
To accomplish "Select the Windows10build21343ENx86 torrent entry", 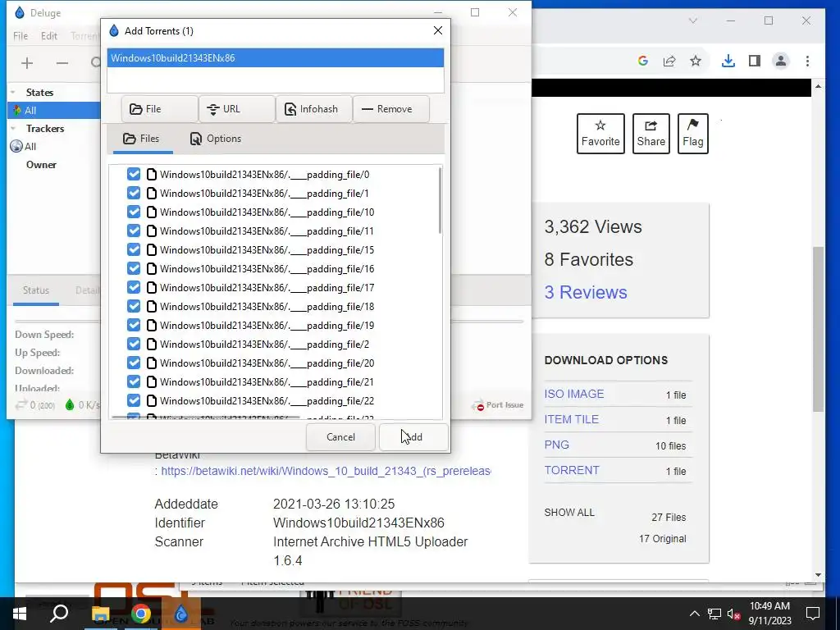I will [276, 58].
